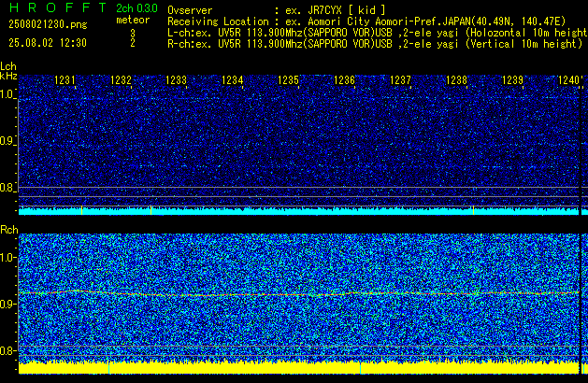Click the 0.9 frequency label on Rch axis

pos(7,304)
